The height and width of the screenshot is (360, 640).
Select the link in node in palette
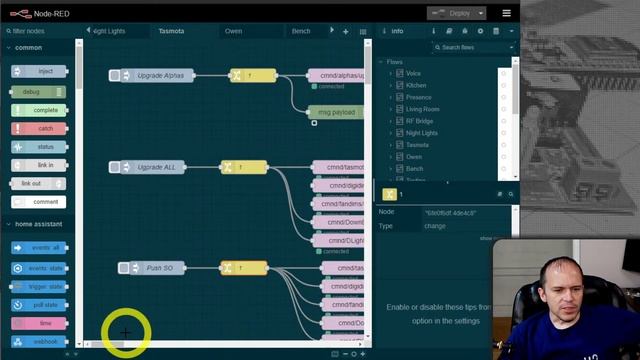pos(39,165)
